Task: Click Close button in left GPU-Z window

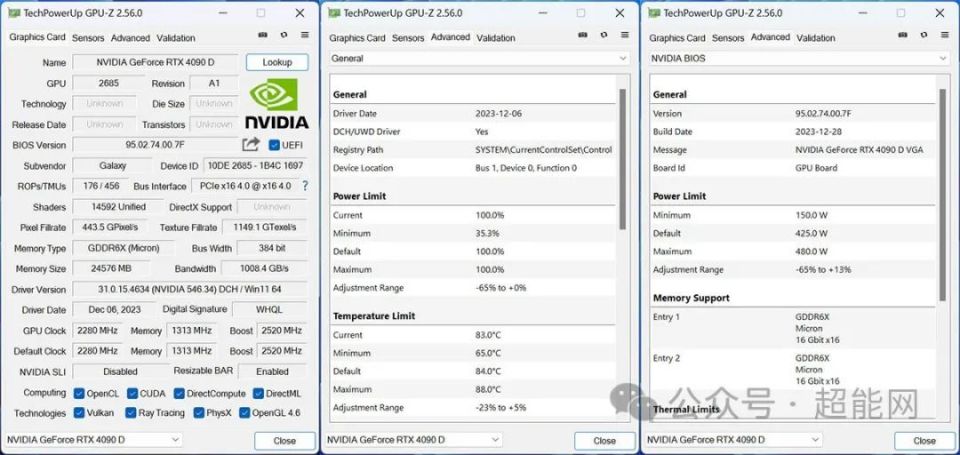Action: (285, 440)
